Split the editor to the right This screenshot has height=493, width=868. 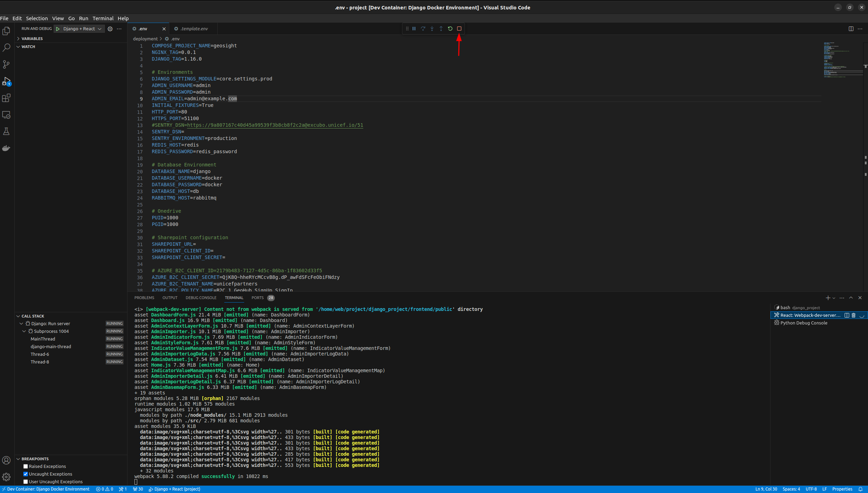click(x=851, y=29)
